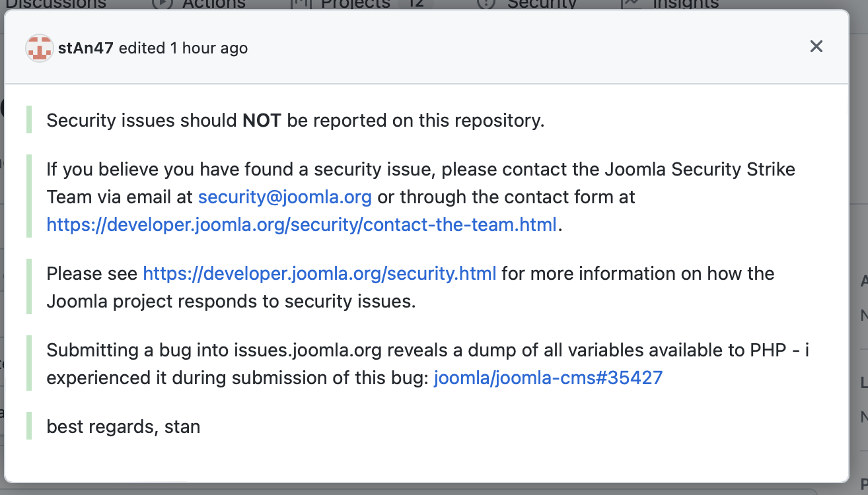Screen dimensions: 868x495
Task: Click the bold 'NOT' word
Action: (x=262, y=120)
